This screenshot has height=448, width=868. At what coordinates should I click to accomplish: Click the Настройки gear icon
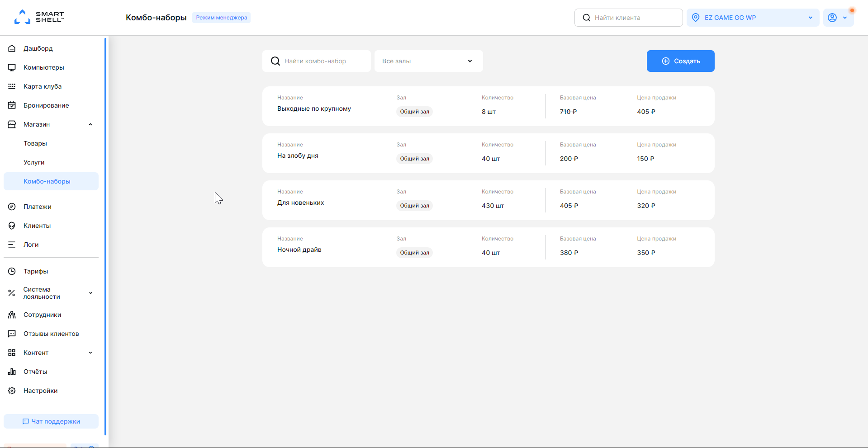point(12,391)
